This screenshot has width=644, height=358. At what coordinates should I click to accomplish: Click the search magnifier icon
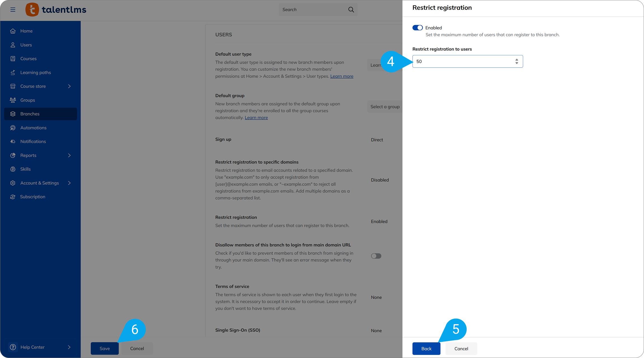pos(351,9)
